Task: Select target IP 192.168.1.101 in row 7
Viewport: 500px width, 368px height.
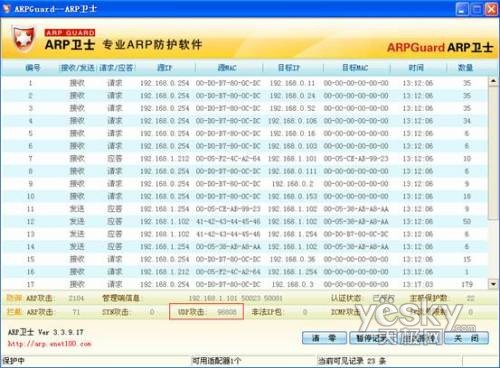Action: tap(292, 158)
